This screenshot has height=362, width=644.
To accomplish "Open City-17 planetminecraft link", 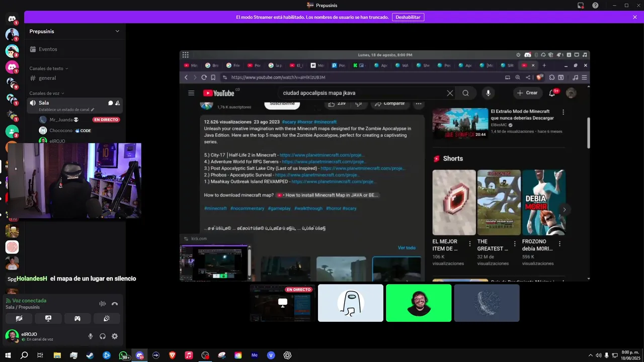I will tap(322, 155).
